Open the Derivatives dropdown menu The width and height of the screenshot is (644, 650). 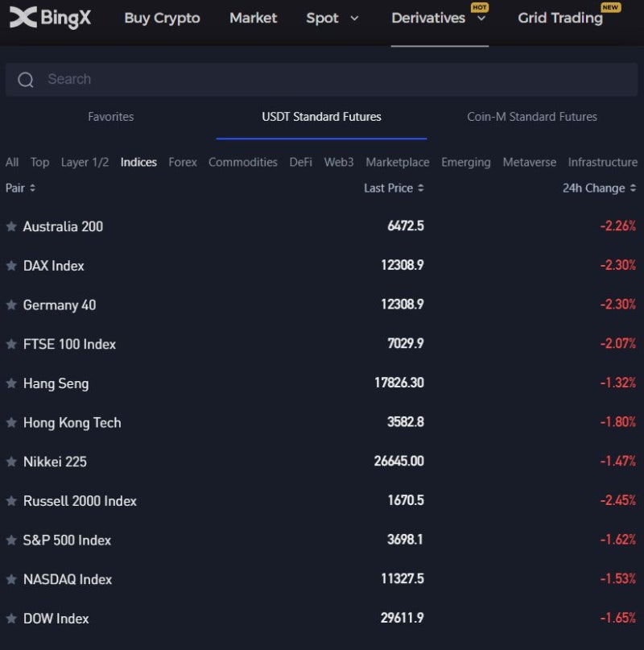click(439, 18)
